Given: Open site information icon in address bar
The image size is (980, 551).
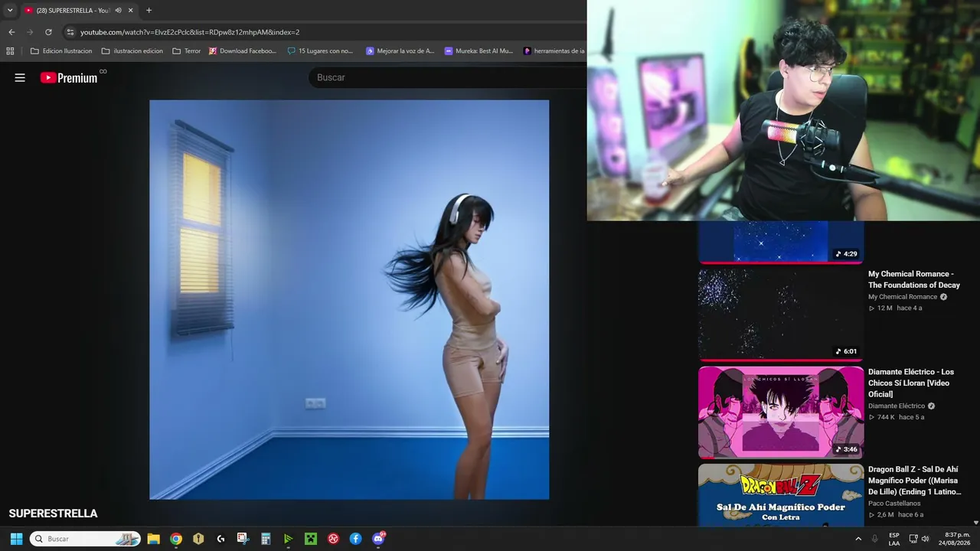Looking at the screenshot, I should [x=70, y=32].
